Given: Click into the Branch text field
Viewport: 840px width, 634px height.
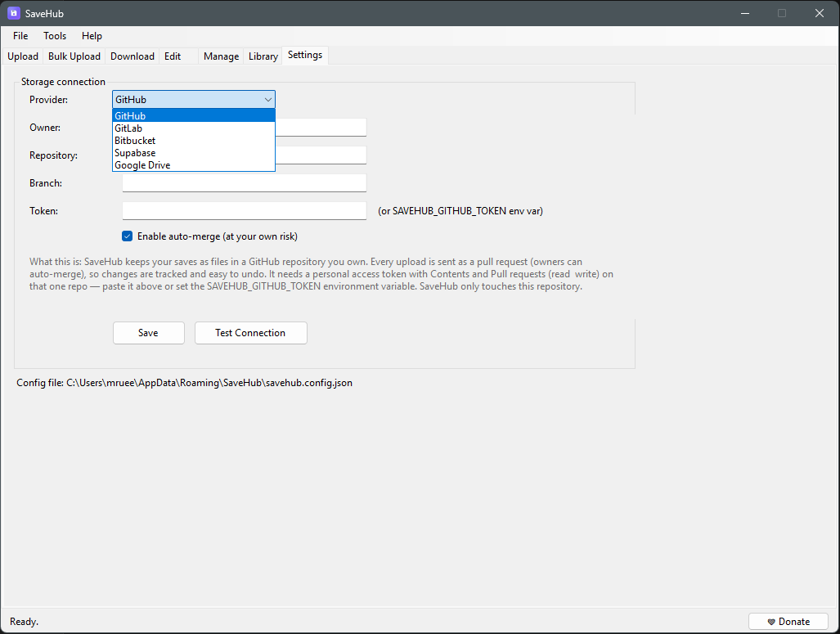Looking at the screenshot, I should 245,182.
